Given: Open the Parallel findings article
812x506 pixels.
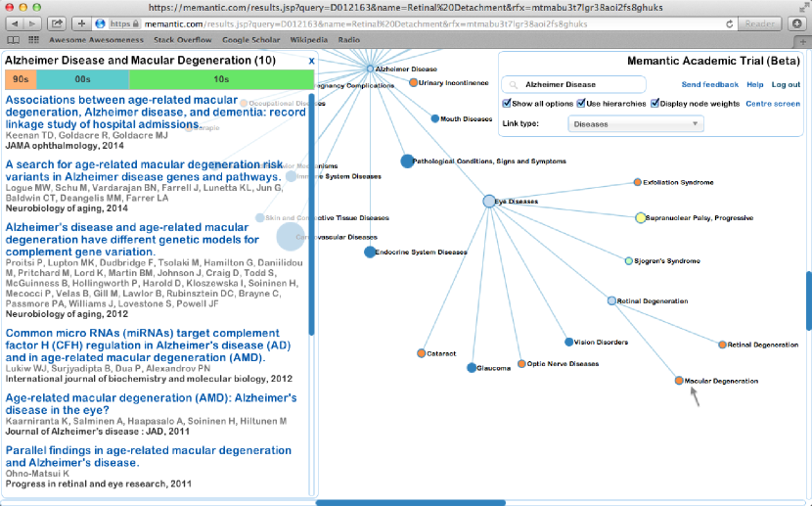Looking at the screenshot, I should pyautogui.click(x=149, y=456).
